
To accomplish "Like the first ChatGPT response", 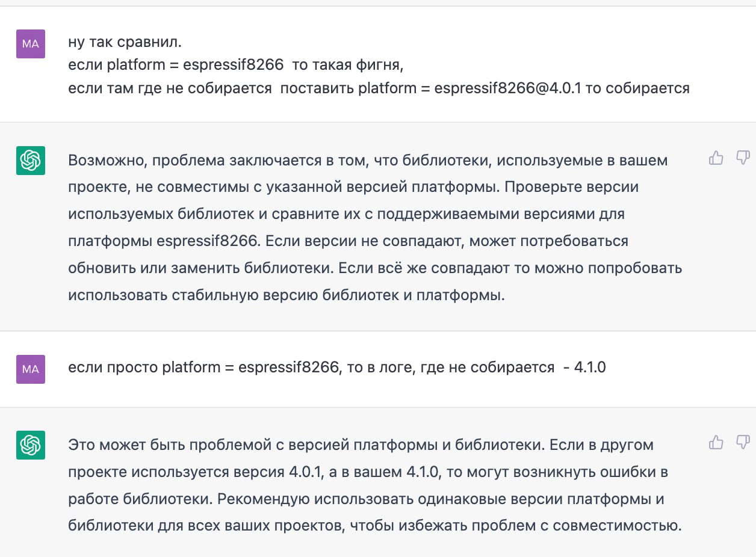I will [x=716, y=158].
